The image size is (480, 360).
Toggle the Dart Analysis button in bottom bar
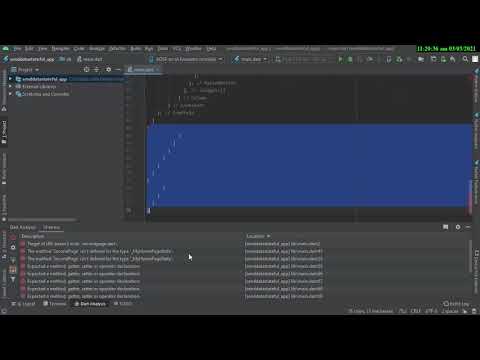tap(89, 304)
